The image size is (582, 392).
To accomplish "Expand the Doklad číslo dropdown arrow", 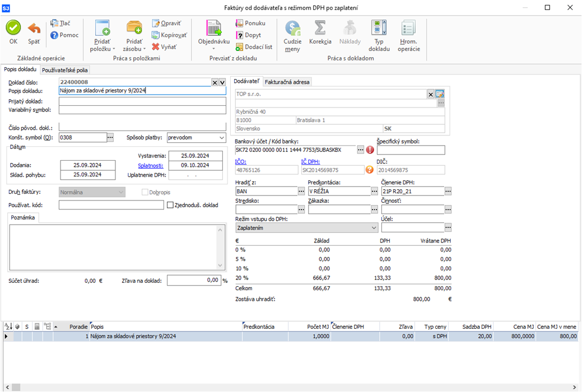I will [222, 82].
